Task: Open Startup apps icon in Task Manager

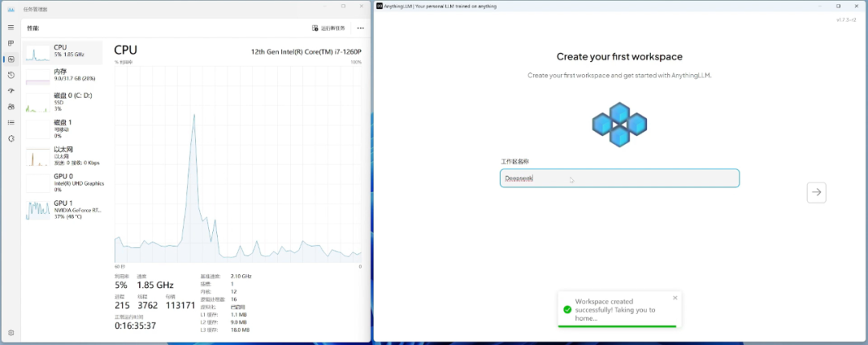Action: click(x=10, y=91)
